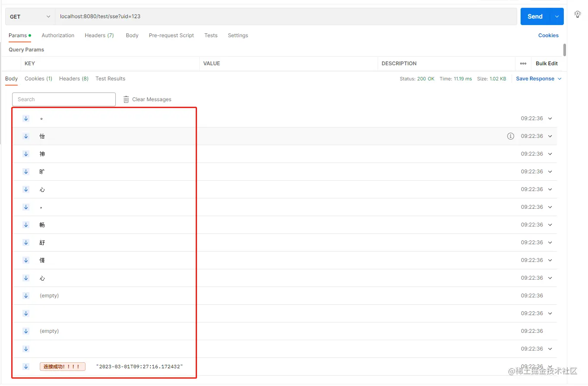Viewport: 588px width, 386px height.
Task: Expand the 情 message with its chevron
Action: (550, 260)
